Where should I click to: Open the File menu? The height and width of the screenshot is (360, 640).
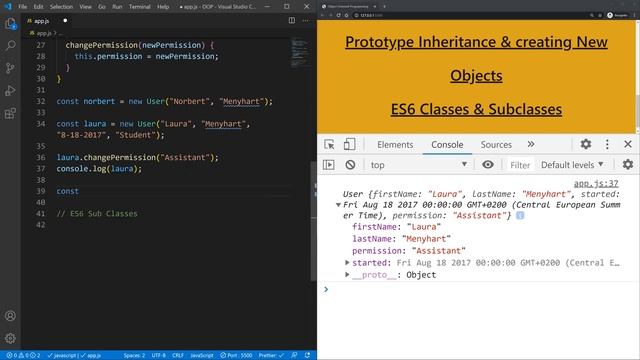coord(22,7)
